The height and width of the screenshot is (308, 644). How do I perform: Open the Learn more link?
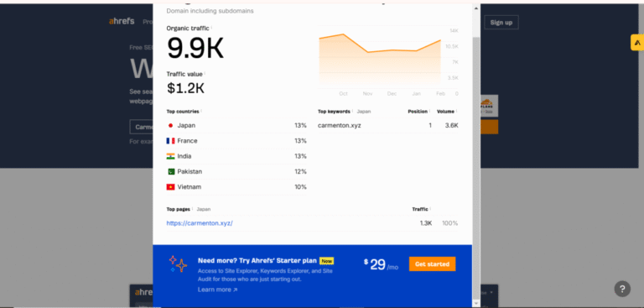[217, 290]
